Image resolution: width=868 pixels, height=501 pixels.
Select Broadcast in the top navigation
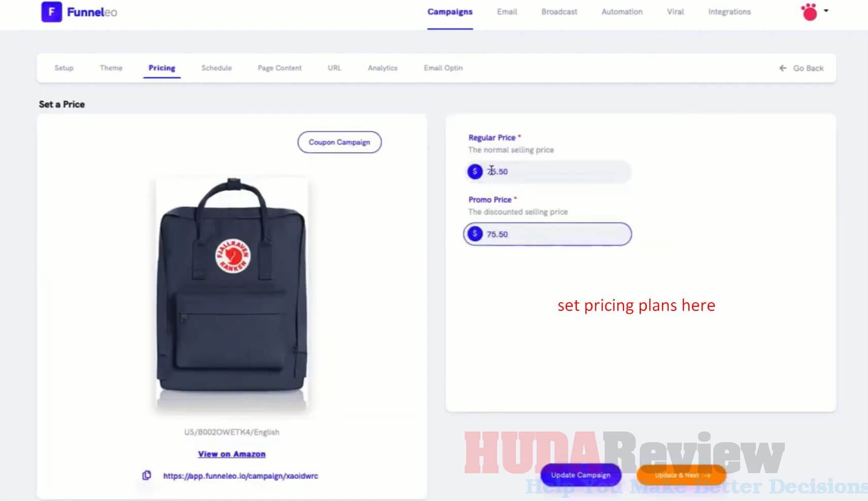[559, 12]
